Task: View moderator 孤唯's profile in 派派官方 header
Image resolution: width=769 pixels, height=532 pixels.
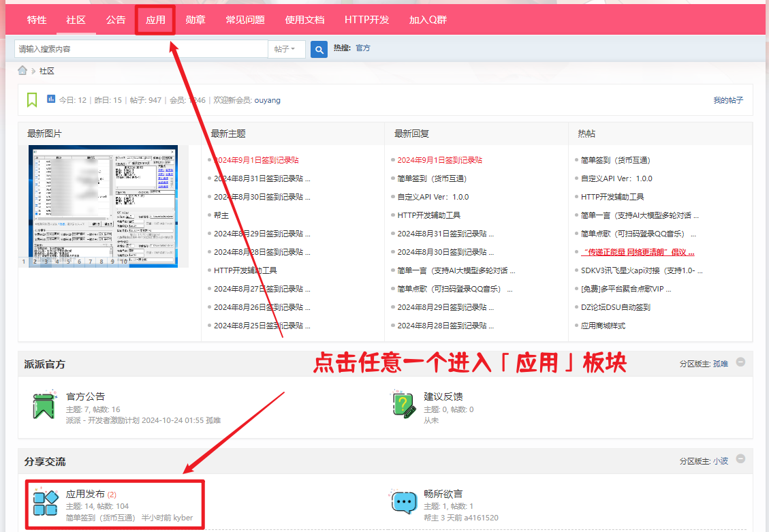Action: (x=721, y=364)
